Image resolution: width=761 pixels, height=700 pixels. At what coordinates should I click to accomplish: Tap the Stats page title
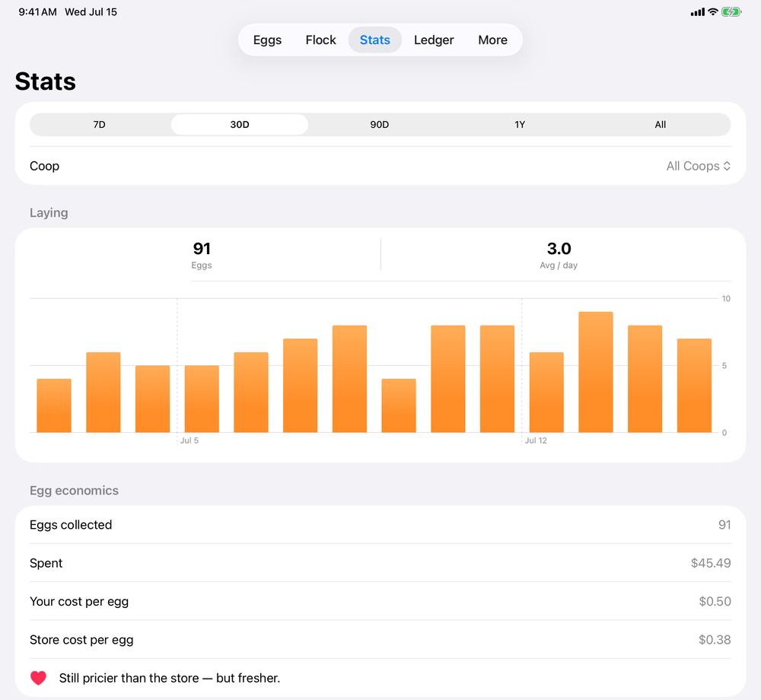pyautogui.click(x=45, y=81)
